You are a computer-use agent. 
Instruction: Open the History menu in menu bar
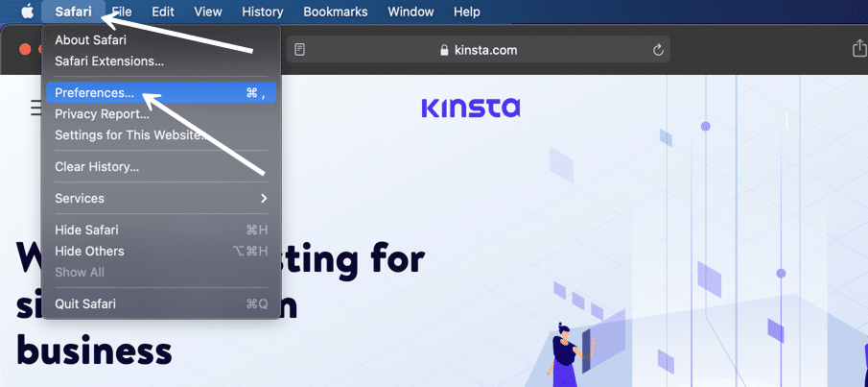[262, 12]
